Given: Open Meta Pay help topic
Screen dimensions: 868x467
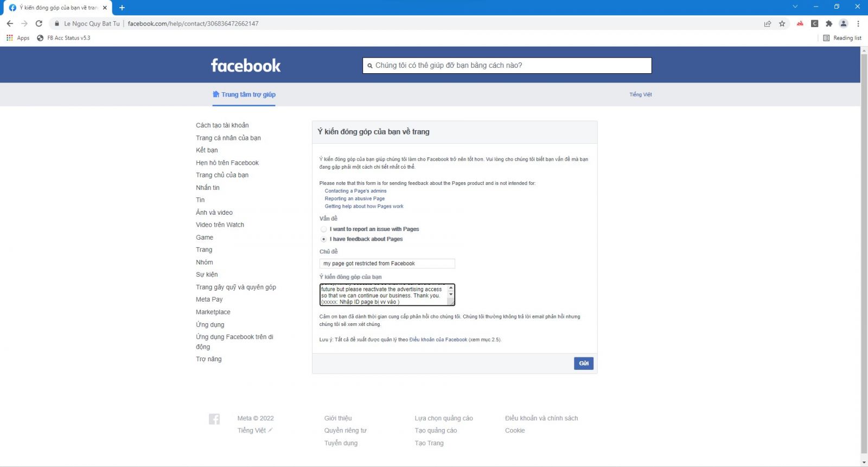Looking at the screenshot, I should [209, 299].
